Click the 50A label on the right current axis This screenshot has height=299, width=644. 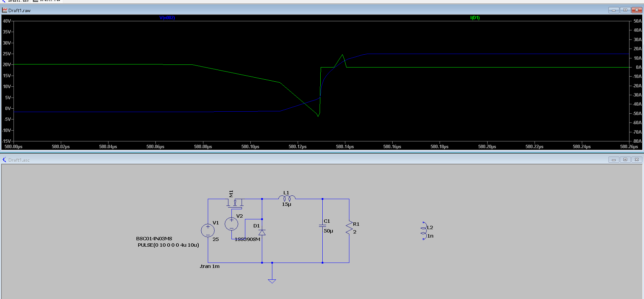638,21
